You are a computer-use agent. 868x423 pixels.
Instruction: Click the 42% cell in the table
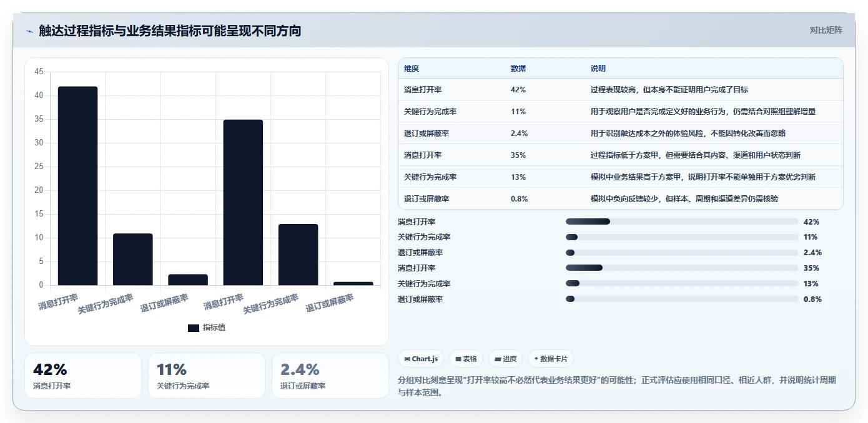(518, 90)
